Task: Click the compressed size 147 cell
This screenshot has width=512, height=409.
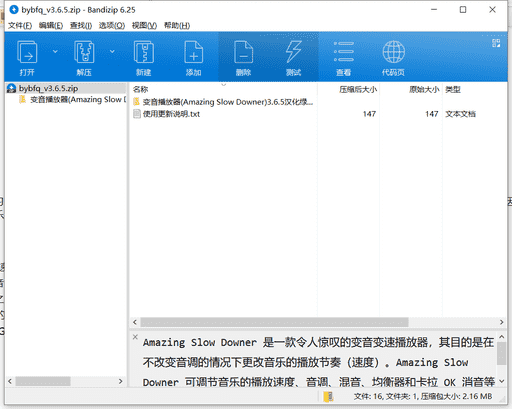Action: [369, 114]
